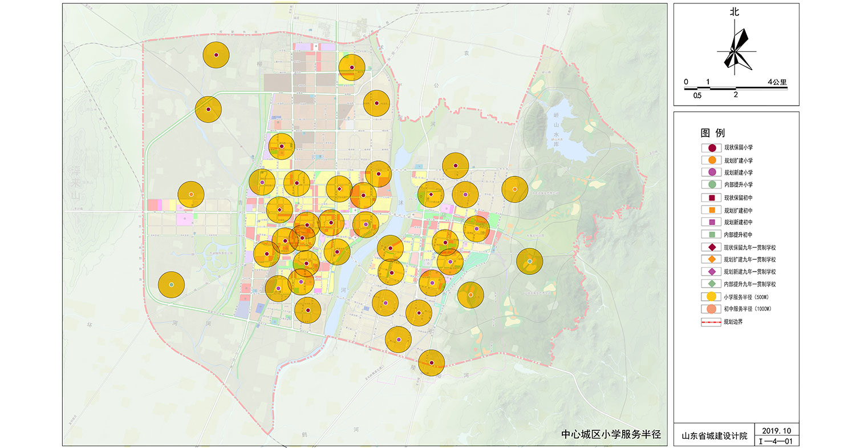The width and height of the screenshot is (868, 448).
Task: Click the map scale bar
Action: (736, 88)
